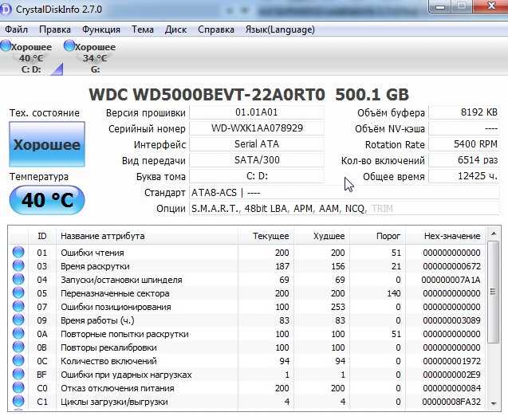The height and width of the screenshot is (420, 508).
Task: Open the Справка menu
Action: (x=216, y=29)
